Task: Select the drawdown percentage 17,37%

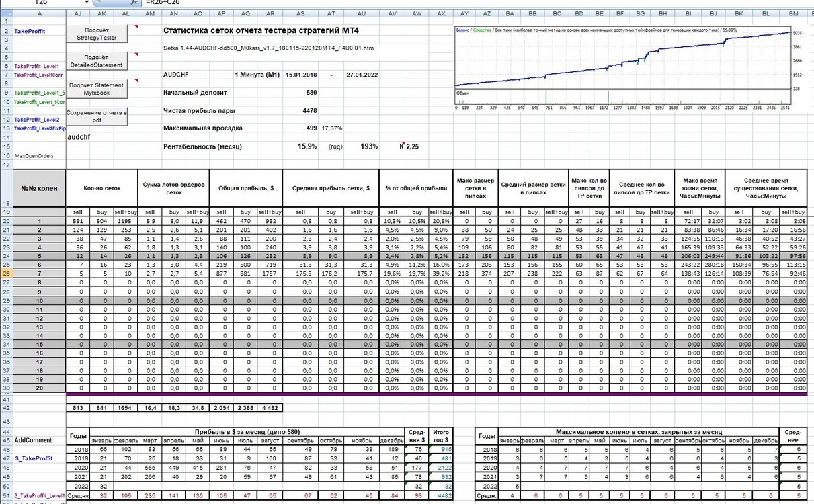Action: (332, 128)
